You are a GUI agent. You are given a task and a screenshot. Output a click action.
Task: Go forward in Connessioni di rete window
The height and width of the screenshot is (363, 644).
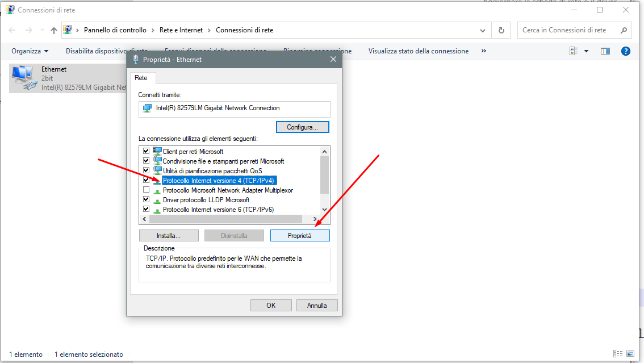point(29,30)
